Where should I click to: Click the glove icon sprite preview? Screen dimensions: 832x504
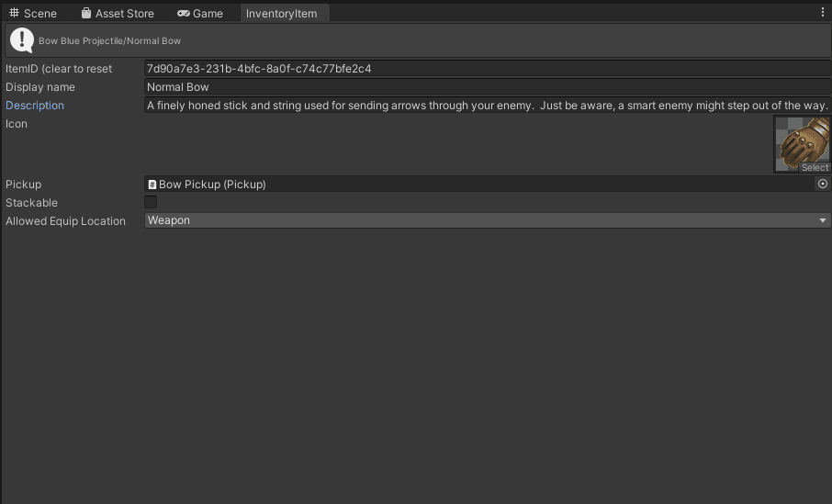pos(802,144)
